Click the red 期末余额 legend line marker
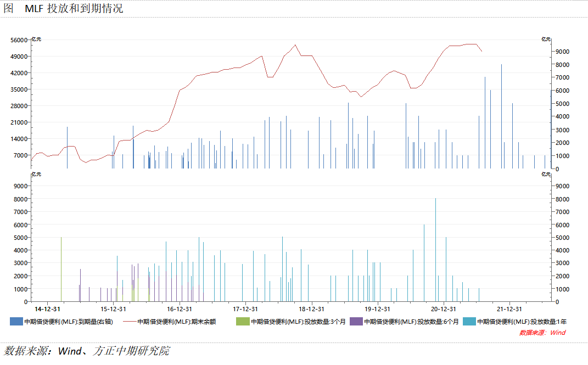This screenshot has height=365, width=588. point(130,322)
